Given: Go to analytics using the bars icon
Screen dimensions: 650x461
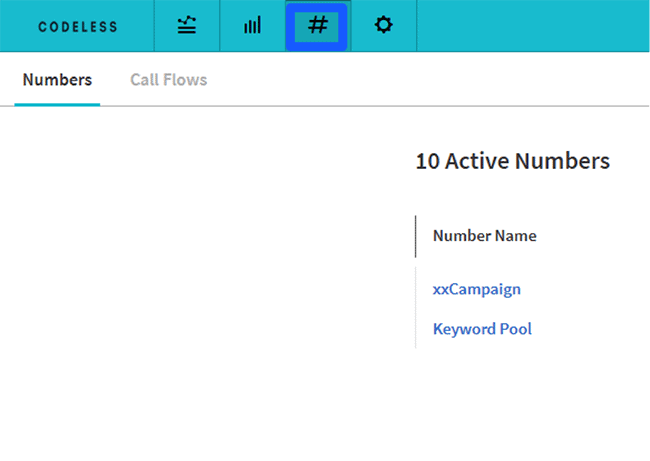Looking at the screenshot, I should pos(252,26).
